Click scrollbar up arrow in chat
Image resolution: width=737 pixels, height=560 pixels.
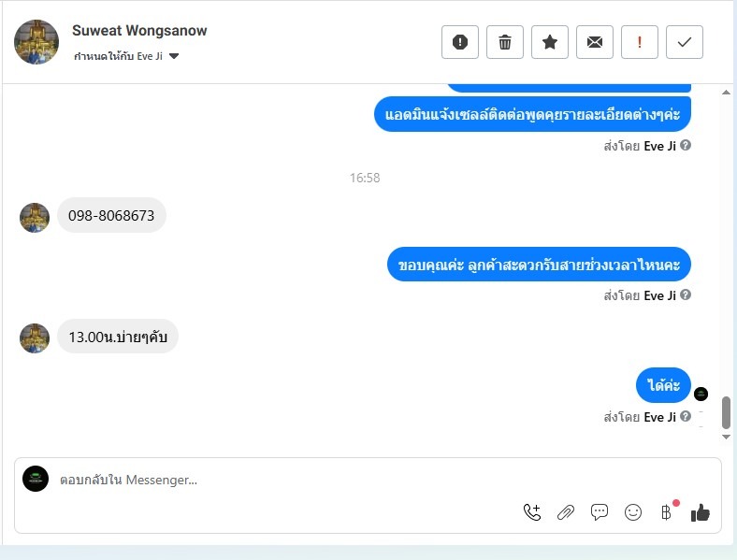[x=726, y=92]
